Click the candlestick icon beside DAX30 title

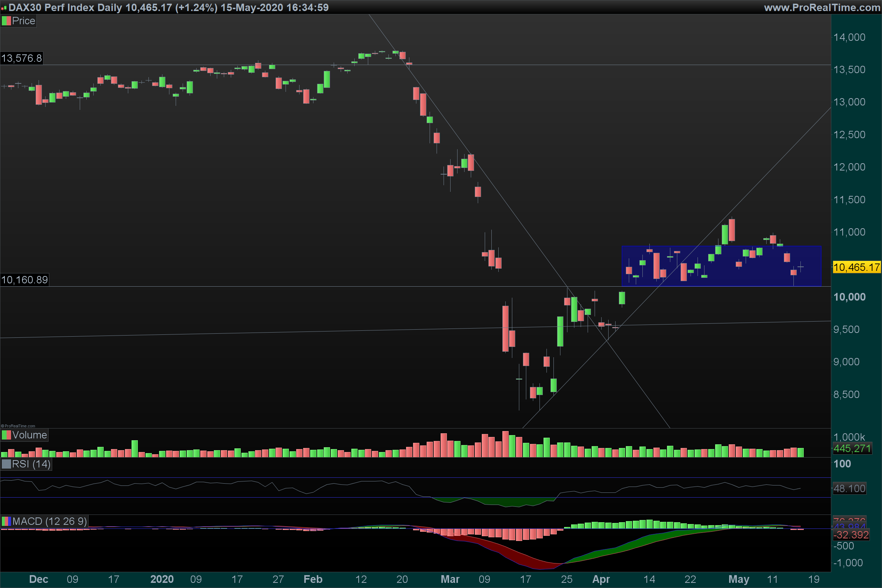point(4,7)
